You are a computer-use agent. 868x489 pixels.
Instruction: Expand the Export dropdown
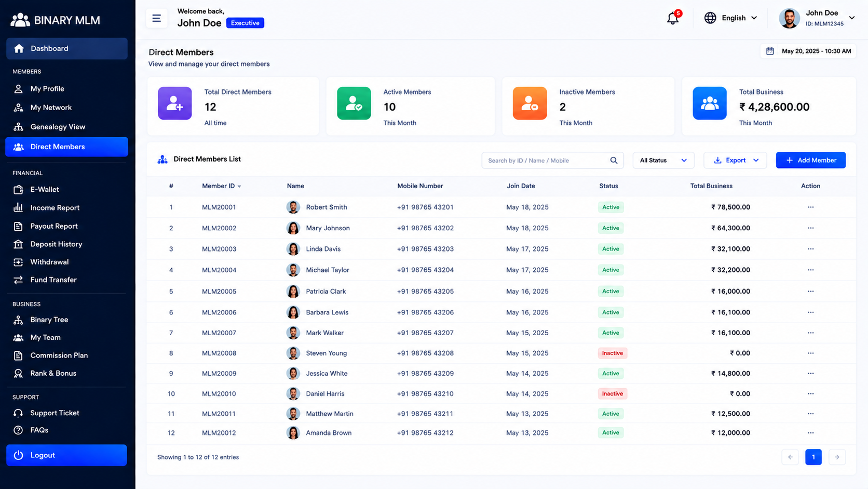(x=735, y=161)
